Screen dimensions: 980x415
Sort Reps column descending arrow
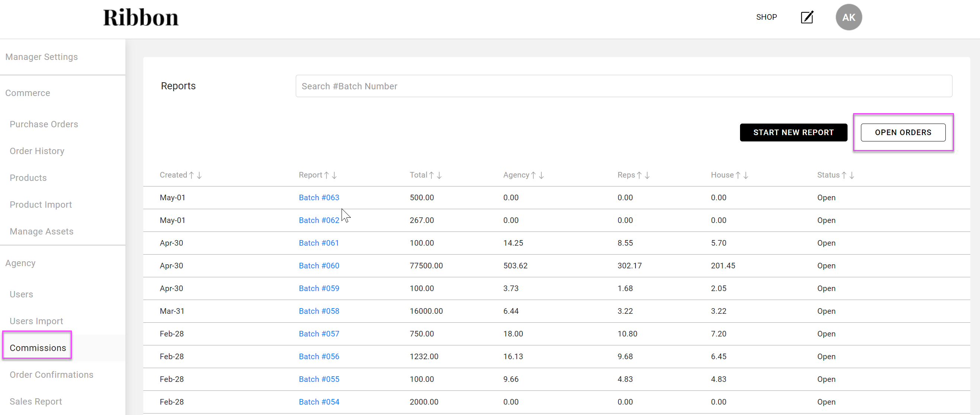pyautogui.click(x=647, y=175)
